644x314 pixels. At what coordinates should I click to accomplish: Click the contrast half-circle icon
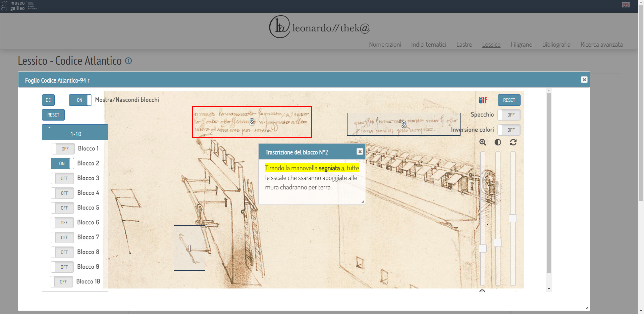coord(498,142)
